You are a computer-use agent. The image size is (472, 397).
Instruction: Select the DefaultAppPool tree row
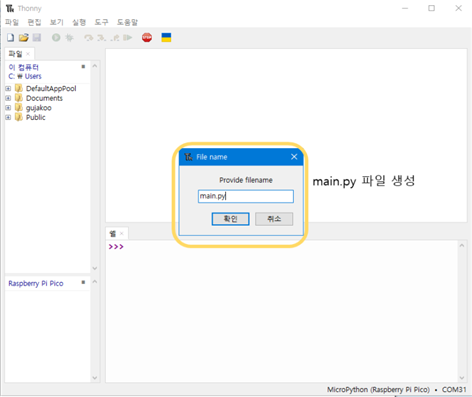click(48, 88)
